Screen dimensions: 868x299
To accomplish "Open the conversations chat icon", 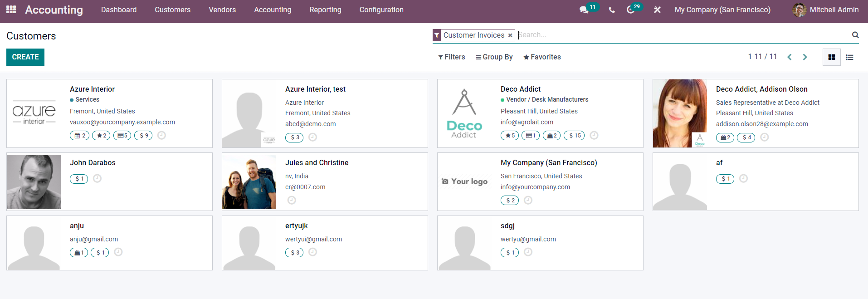I will pos(584,10).
